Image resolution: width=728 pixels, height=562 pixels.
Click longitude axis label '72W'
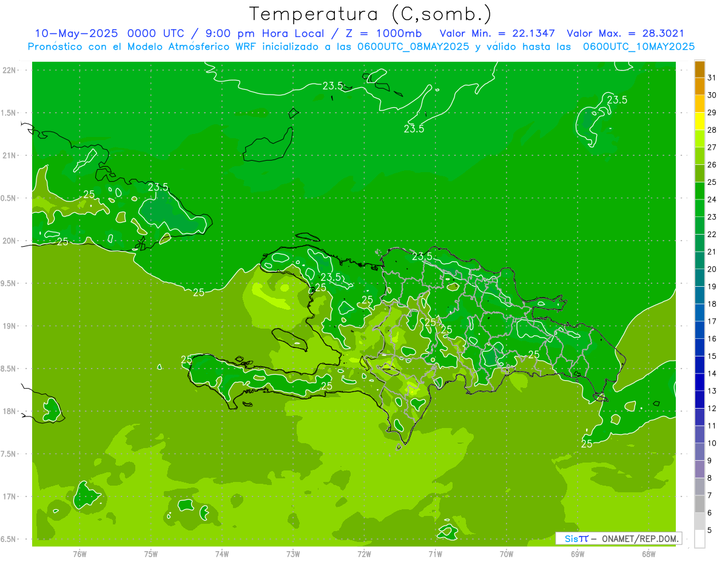coord(364,554)
